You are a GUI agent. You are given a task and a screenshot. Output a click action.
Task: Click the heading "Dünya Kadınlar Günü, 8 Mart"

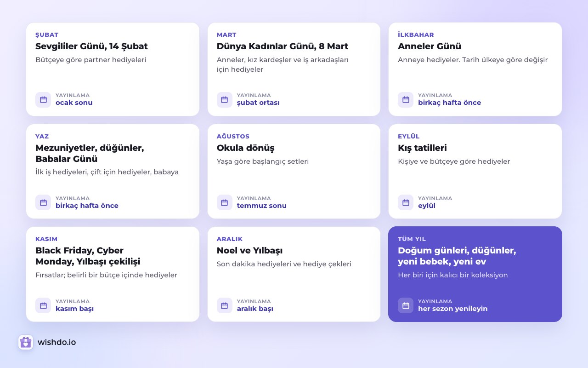[x=283, y=46]
